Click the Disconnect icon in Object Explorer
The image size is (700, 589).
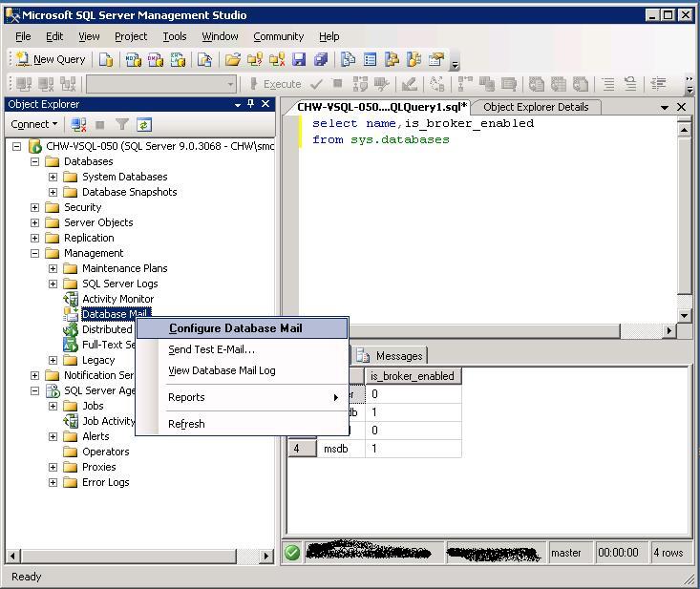78,124
